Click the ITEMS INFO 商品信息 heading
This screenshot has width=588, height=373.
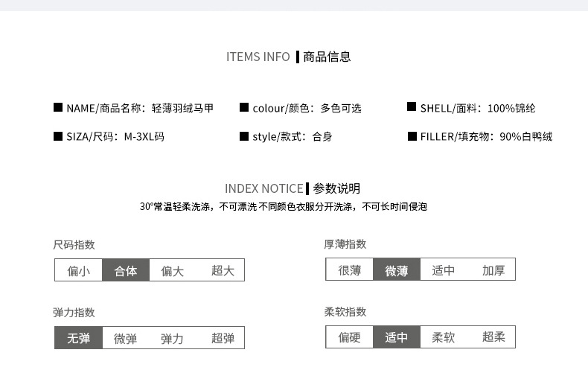point(289,57)
